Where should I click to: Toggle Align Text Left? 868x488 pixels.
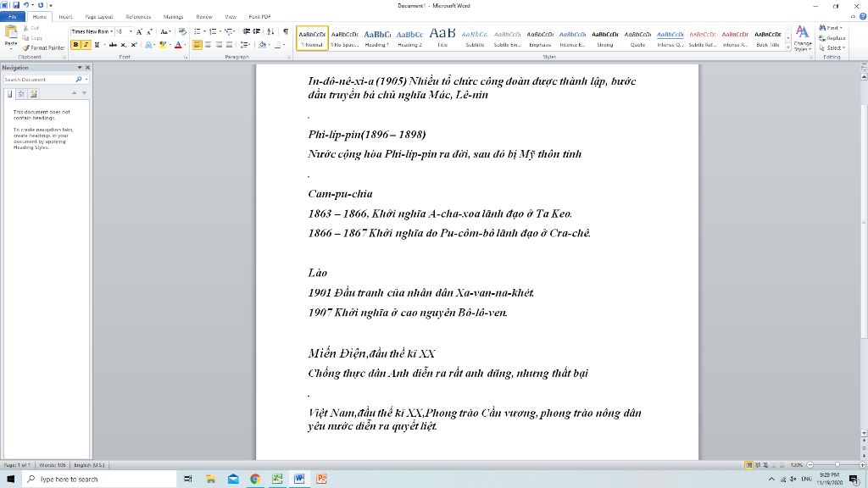point(197,45)
